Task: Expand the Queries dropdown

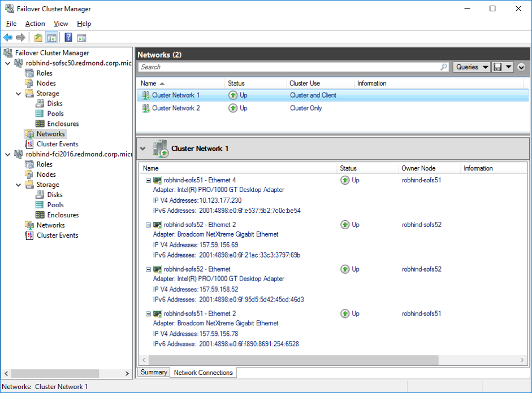Action: (471, 67)
